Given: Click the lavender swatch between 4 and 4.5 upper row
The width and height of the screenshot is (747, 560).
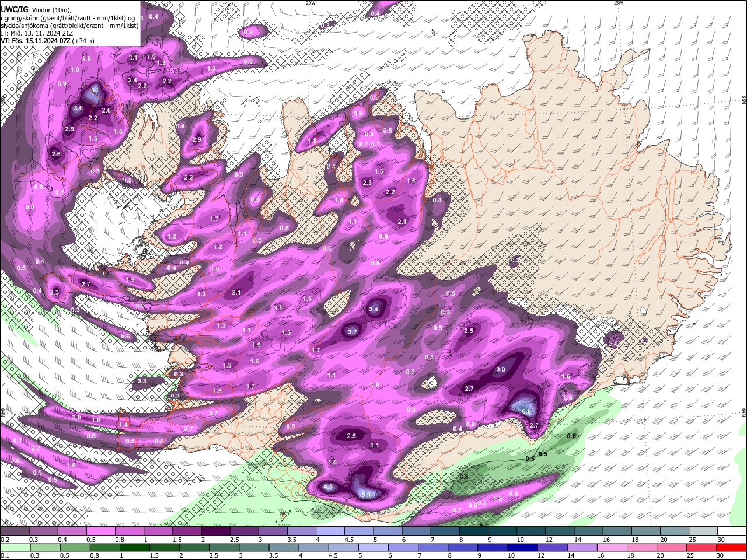Looking at the screenshot, I should click(330, 531).
